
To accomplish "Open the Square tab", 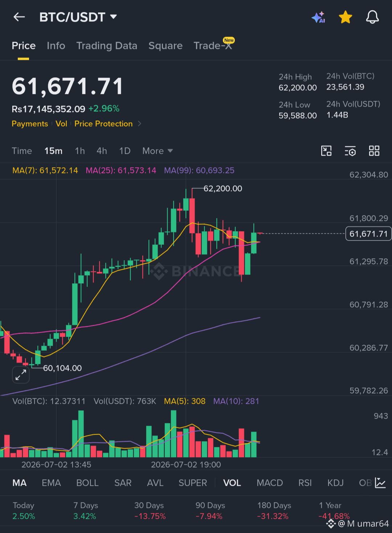I will pos(166,46).
